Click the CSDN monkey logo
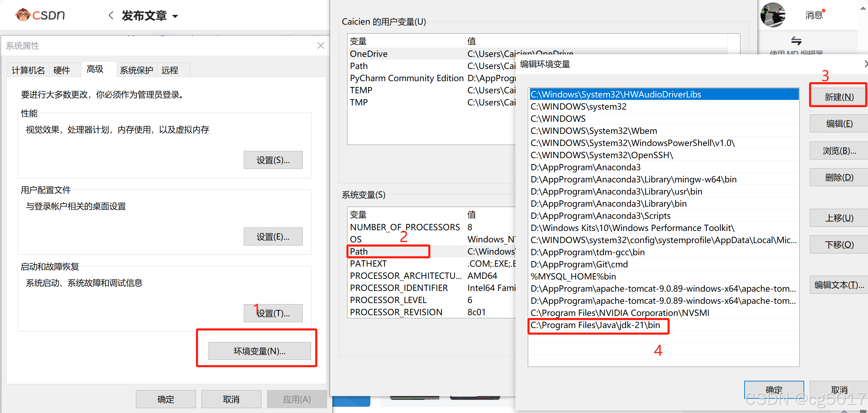The image size is (868, 413). pos(24,15)
